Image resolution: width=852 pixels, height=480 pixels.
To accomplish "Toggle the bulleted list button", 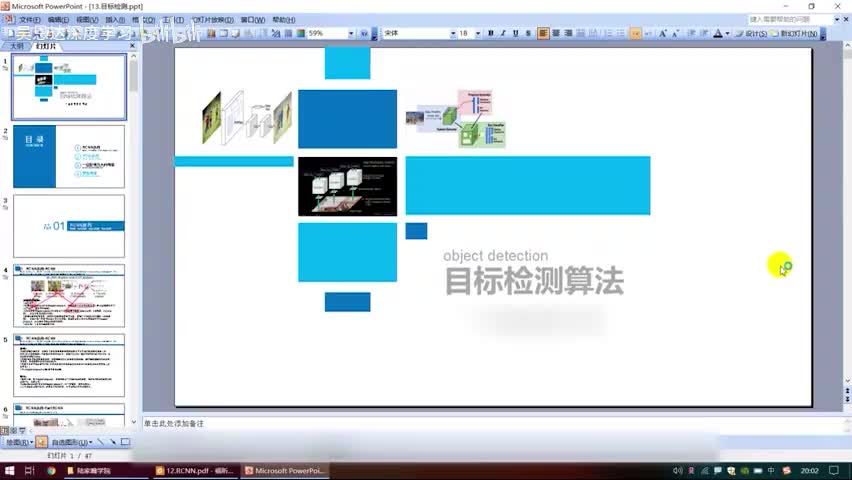I will 620,33.
